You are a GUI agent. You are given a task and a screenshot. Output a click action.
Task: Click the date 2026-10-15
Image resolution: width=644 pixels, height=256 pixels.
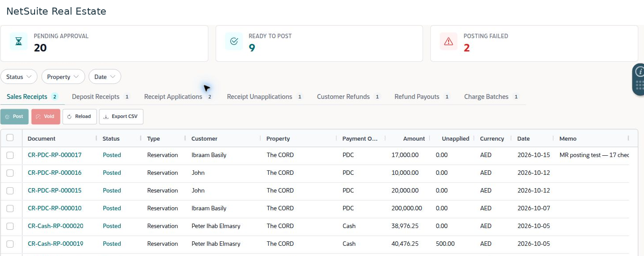[533, 155]
